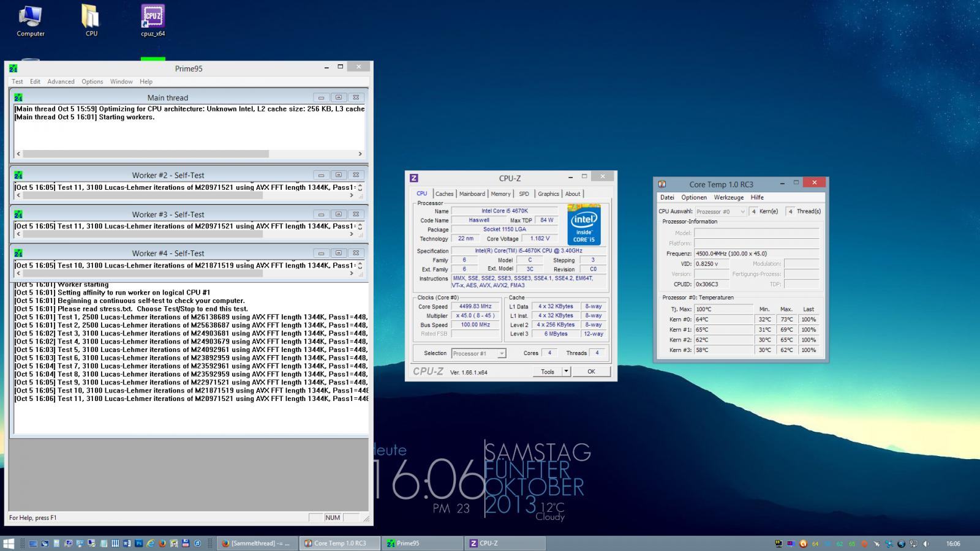This screenshot has width=980, height=551.
Task: Open the Computer desktop icon
Action: 30,21
